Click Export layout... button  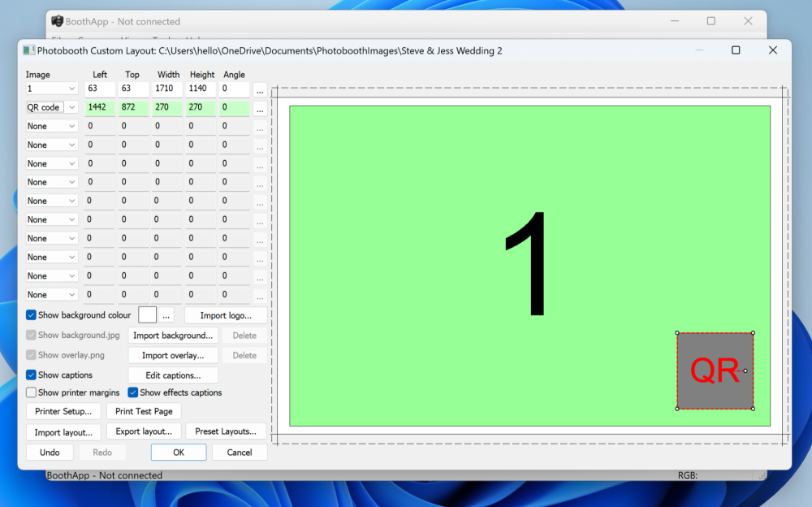click(144, 431)
